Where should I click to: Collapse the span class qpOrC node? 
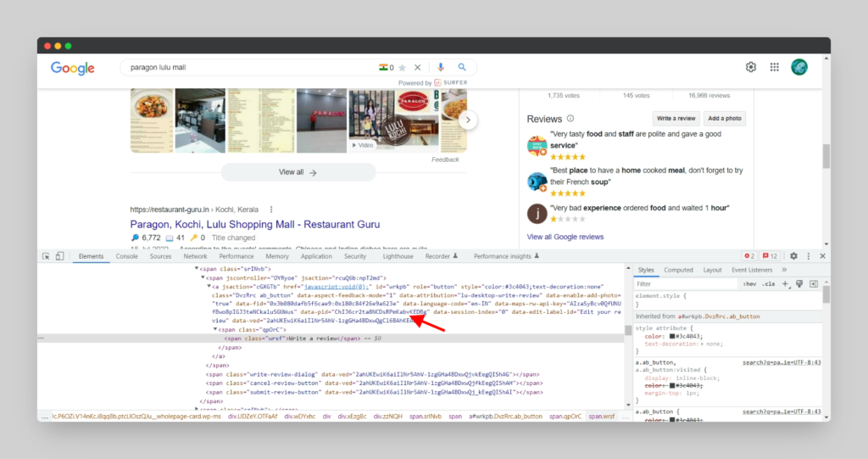[215, 329]
